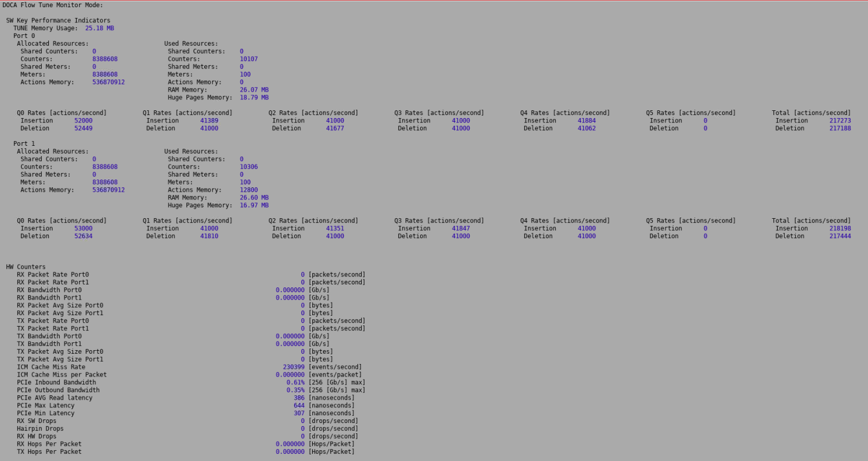Click Port 1 used Actions Memory value 12800

[248, 190]
